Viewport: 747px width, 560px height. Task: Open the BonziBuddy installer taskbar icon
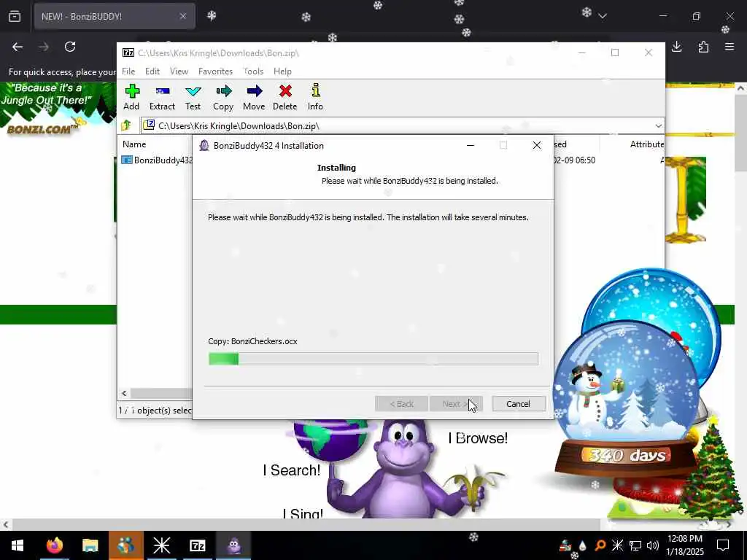pos(233,545)
